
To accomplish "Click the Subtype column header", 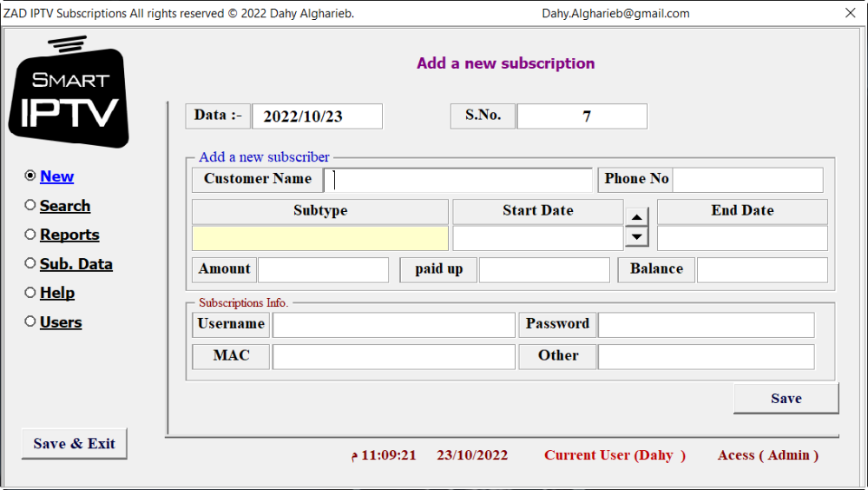I will tap(320, 211).
